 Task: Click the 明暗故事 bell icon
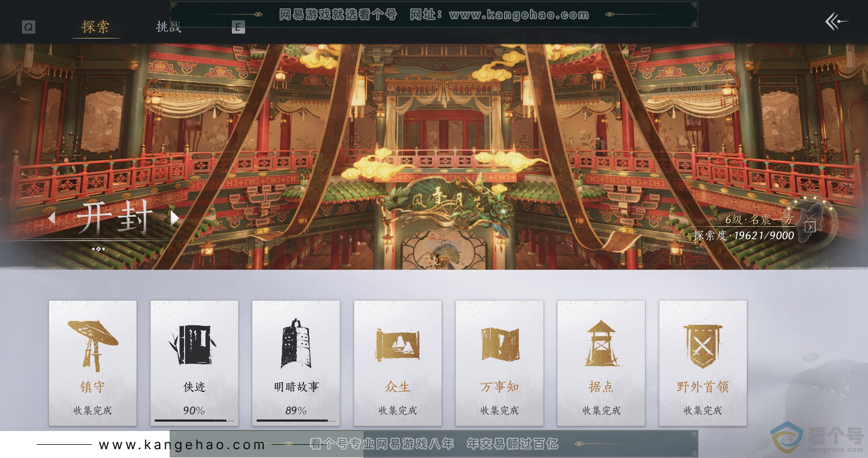pyautogui.click(x=296, y=343)
